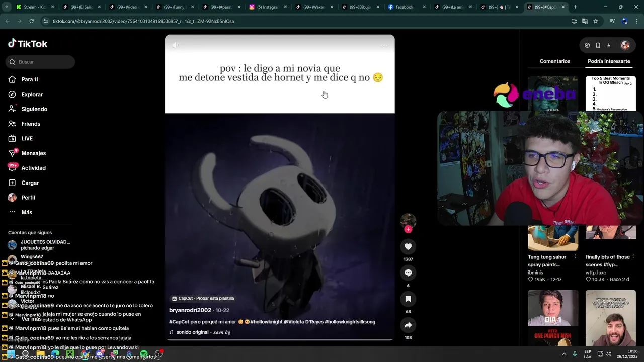Seek using the video progress bar

coord(280,340)
